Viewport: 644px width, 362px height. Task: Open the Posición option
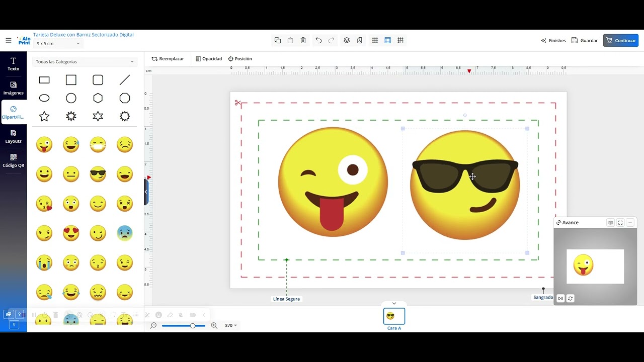pyautogui.click(x=240, y=59)
